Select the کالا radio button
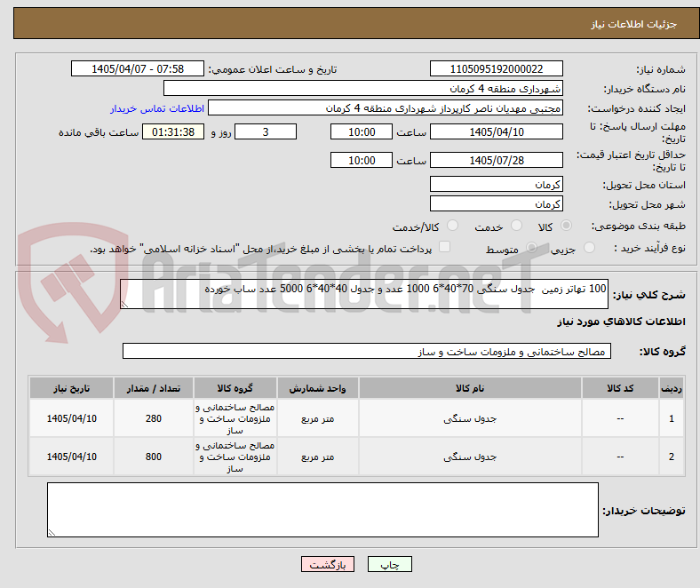Viewport: 700px width, 588px height. pos(566,226)
